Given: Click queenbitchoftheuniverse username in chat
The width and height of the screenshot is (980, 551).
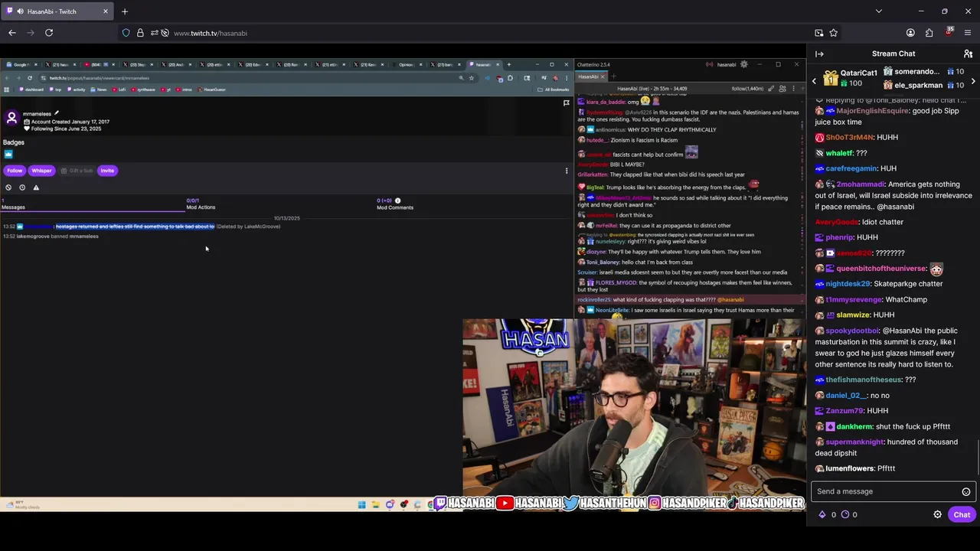Looking at the screenshot, I should click(x=881, y=269).
